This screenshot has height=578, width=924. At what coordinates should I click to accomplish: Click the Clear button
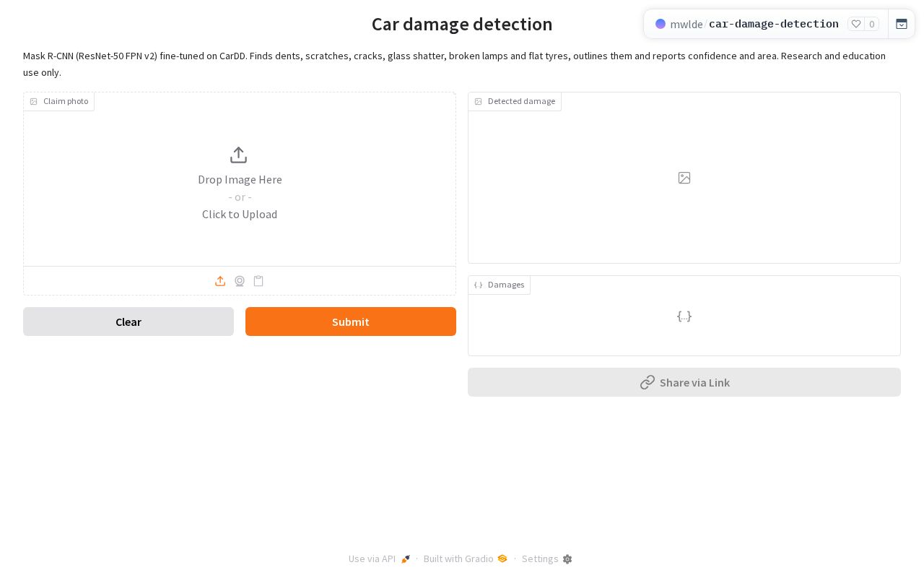[x=128, y=322]
